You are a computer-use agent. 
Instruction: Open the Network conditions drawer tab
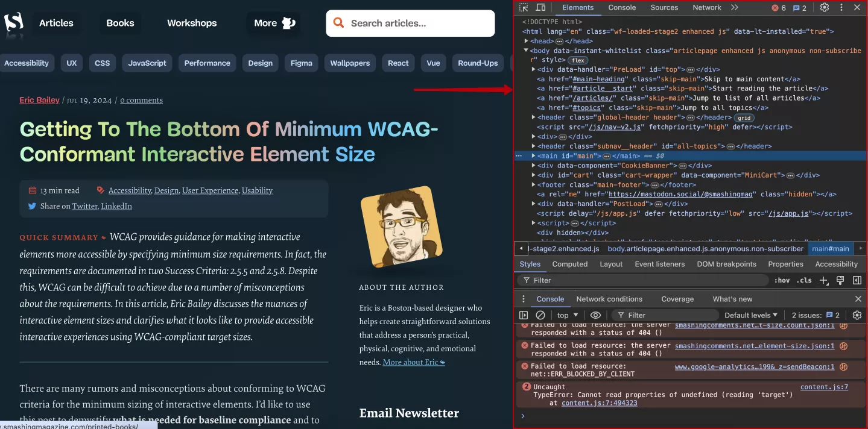click(x=609, y=299)
